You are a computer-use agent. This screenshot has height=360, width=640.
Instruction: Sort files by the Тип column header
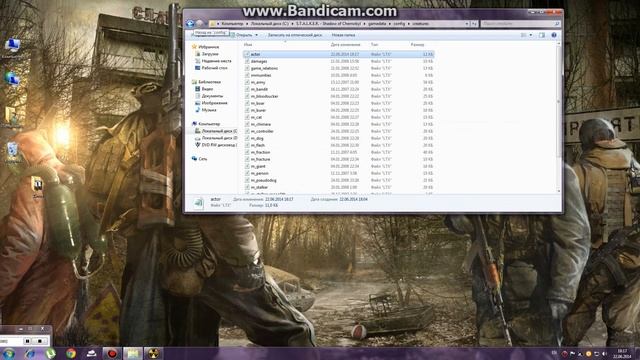[x=374, y=44]
